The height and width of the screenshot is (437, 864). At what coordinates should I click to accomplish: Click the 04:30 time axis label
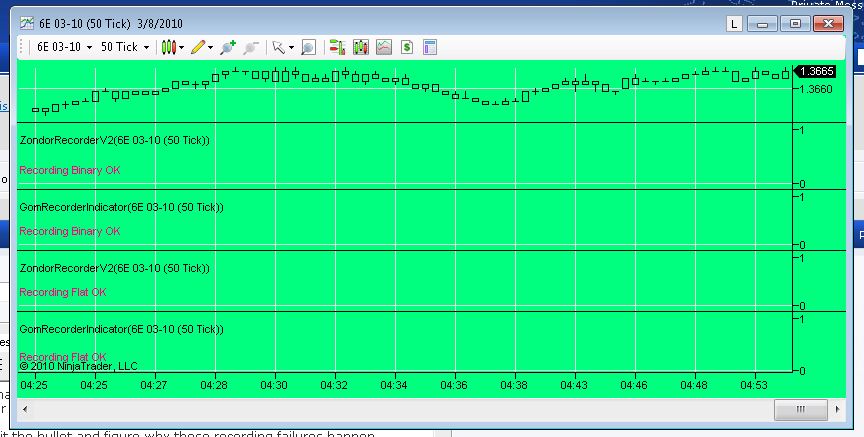(273, 385)
